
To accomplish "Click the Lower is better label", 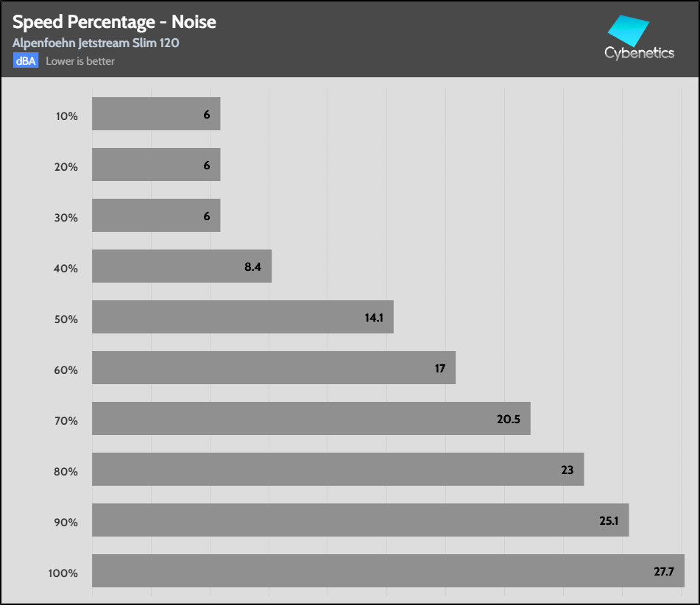I will click(x=80, y=61).
